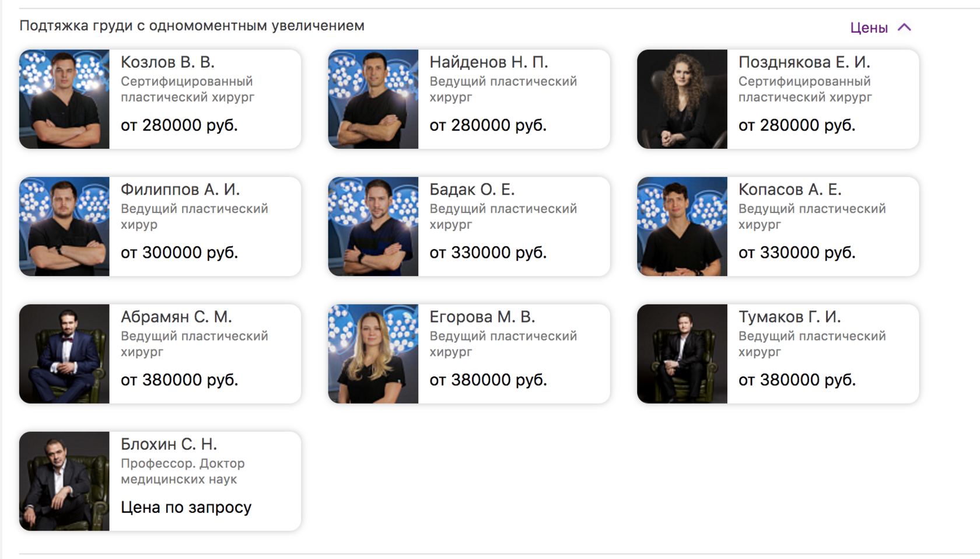Open Козлов В. В. doctor photo
Screen dimensions: 980x559
pos(64,99)
